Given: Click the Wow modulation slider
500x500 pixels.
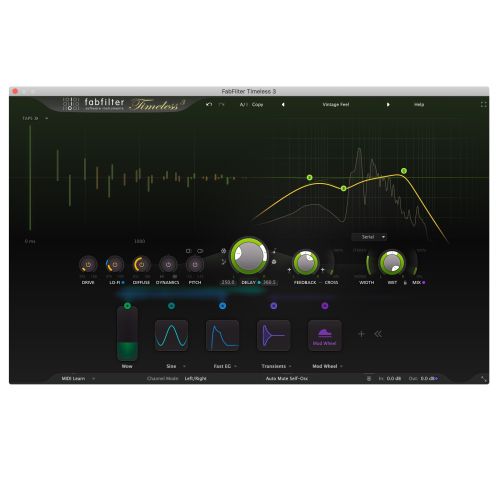Looking at the screenshot, I should (x=127, y=334).
